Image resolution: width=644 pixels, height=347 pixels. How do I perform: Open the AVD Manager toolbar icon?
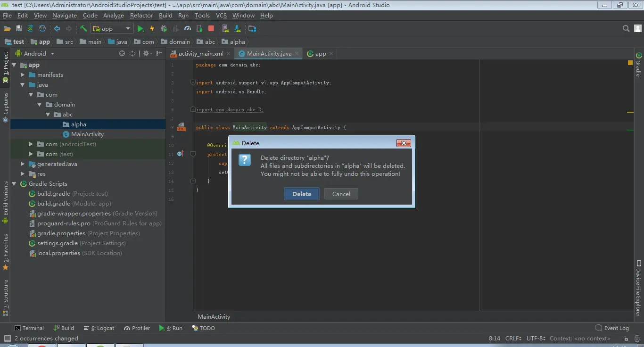[x=224, y=29]
